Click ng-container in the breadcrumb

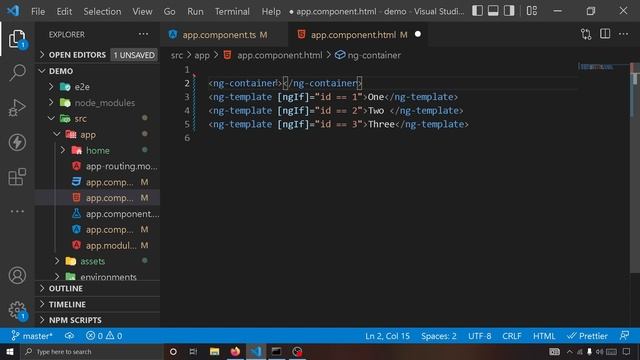(368, 55)
